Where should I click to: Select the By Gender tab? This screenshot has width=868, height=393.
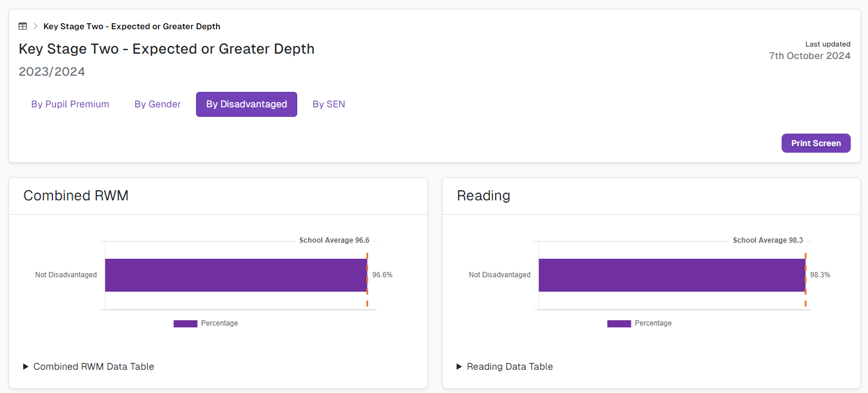click(x=157, y=104)
